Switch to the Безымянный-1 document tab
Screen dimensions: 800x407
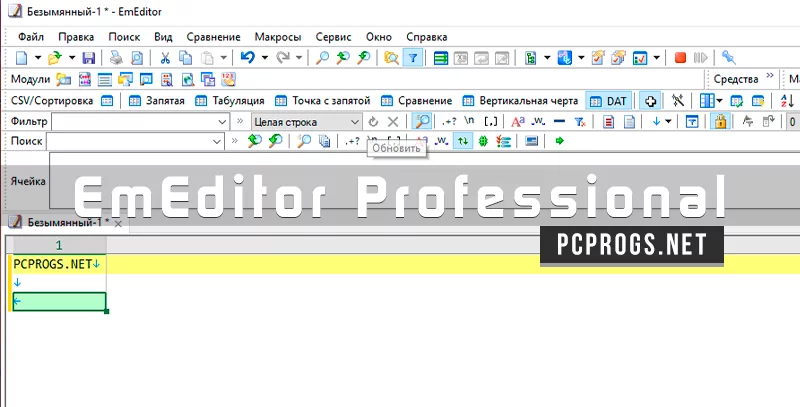(x=68, y=222)
